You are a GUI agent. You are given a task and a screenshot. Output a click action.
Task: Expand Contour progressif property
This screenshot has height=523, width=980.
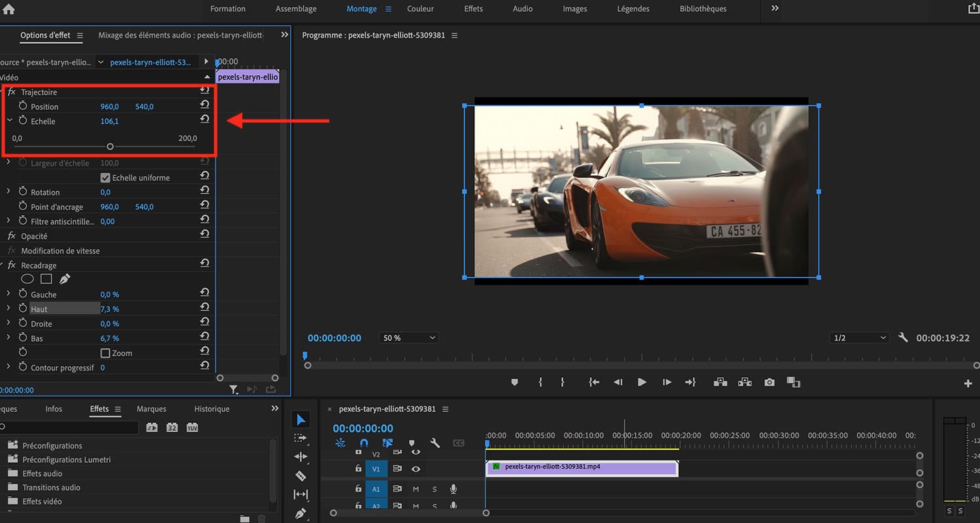pyautogui.click(x=8, y=367)
